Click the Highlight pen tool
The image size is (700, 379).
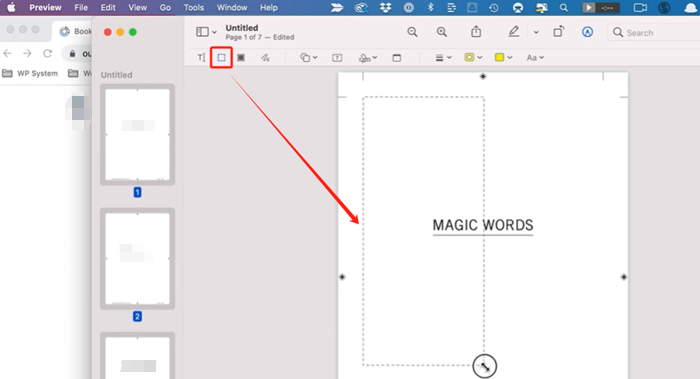[x=514, y=31]
